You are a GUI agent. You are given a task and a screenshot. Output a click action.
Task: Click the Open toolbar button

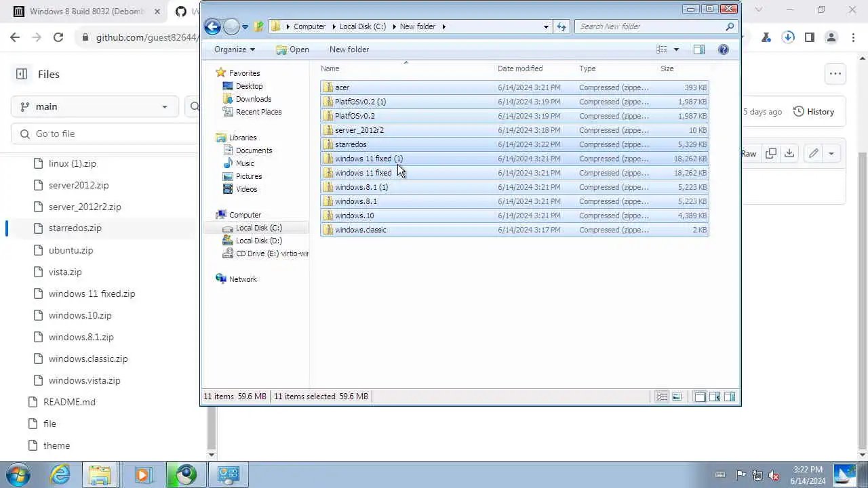(x=292, y=49)
